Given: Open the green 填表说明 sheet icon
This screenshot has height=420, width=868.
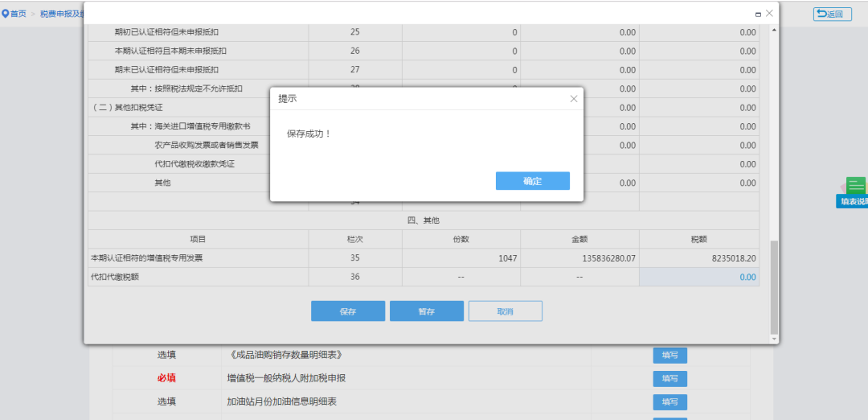Looking at the screenshot, I should tap(856, 186).
